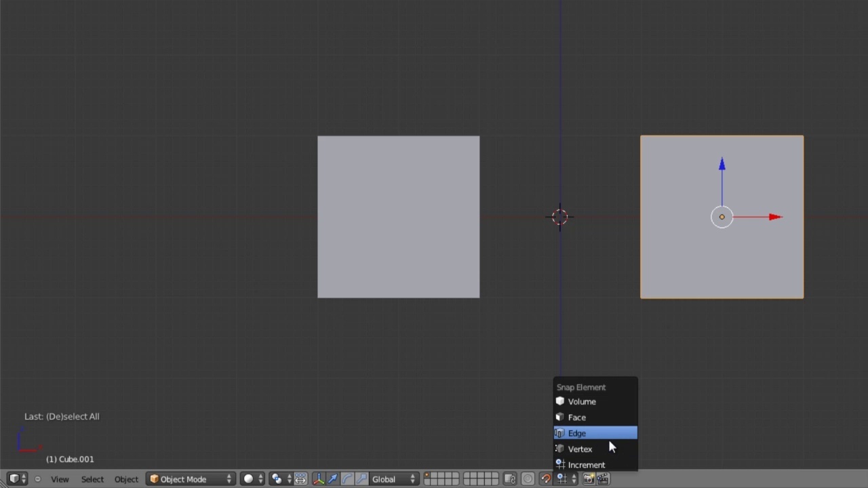This screenshot has width=868, height=488.
Task: Toggle proportional editing circle icon
Action: pos(528,479)
